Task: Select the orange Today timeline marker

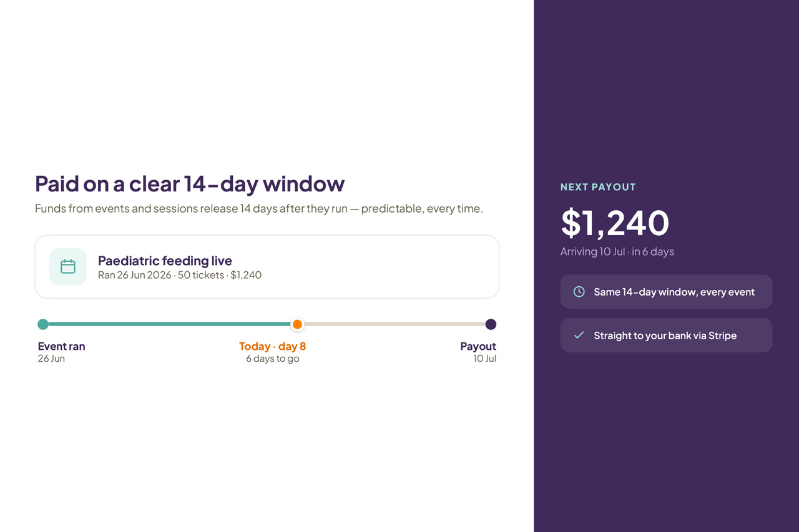Action: [x=298, y=324]
